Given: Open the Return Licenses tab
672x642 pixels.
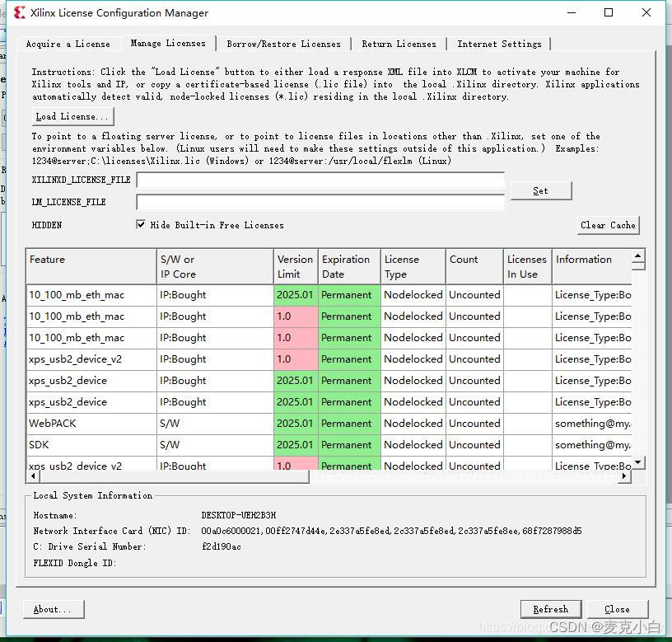Looking at the screenshot, I should point(399,44).
